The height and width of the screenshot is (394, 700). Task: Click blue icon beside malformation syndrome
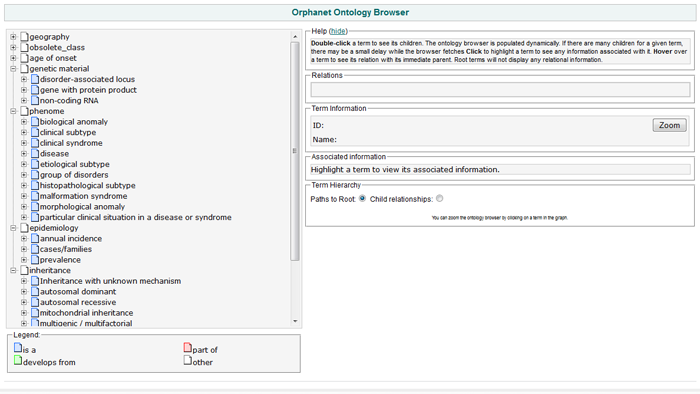35,196
